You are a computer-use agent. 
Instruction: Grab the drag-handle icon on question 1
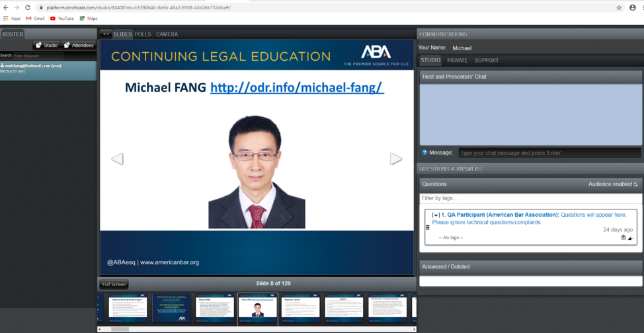point(428,227)
